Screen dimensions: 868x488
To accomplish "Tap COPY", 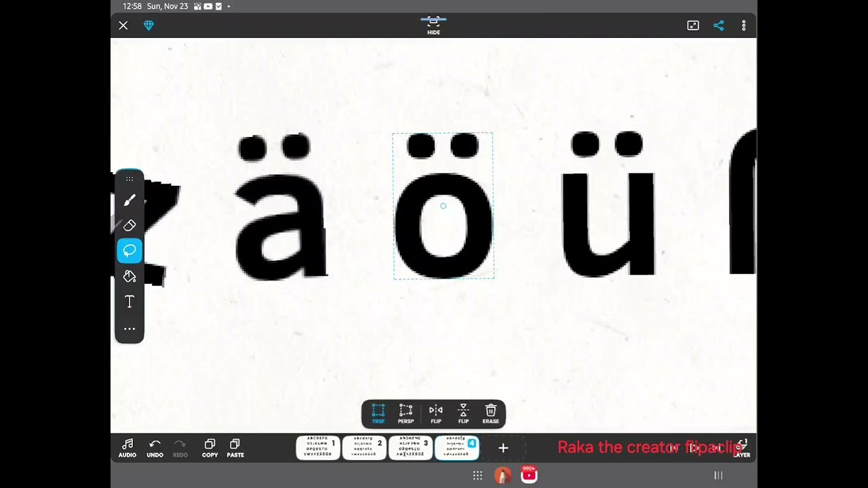I will [210, 448].
